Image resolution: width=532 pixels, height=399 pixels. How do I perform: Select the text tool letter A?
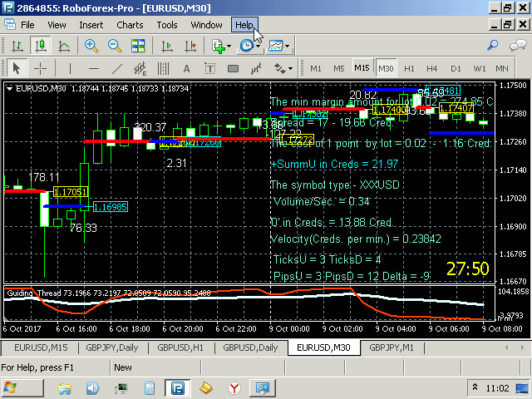point(186,68)
